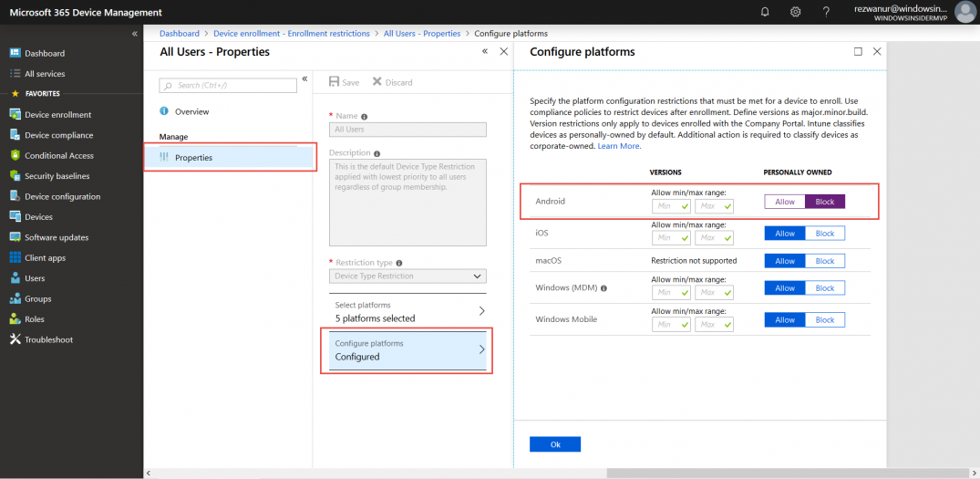The height and width of the screenshot is (479, 980).
Task: Set Windows (MDM) personally owned to Block
Action: 825,288
